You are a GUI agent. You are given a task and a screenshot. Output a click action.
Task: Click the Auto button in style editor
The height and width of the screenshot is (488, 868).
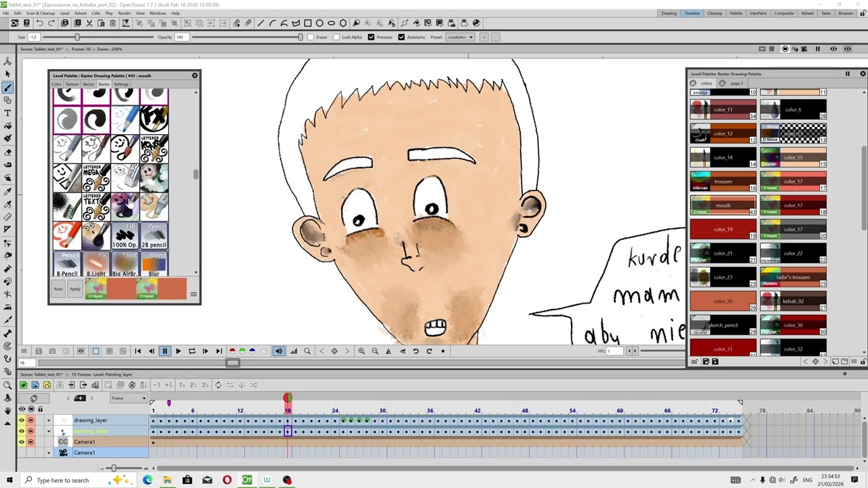[58, 289]
